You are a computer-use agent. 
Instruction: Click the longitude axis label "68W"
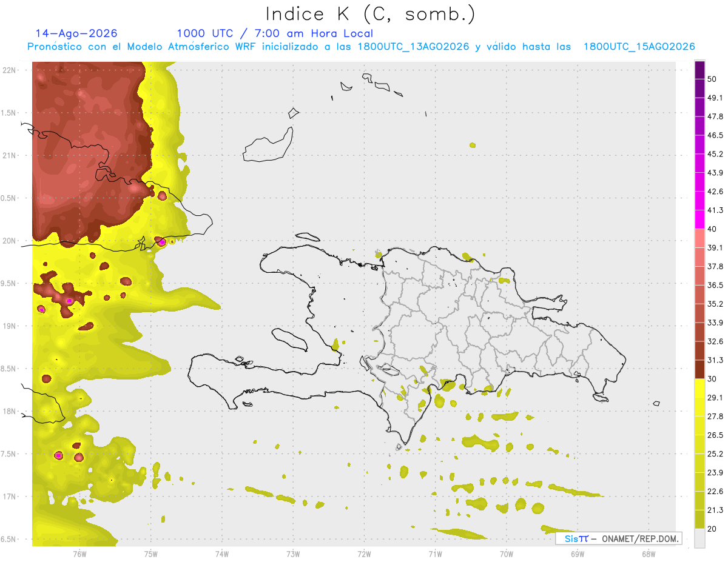click(648, 554)
